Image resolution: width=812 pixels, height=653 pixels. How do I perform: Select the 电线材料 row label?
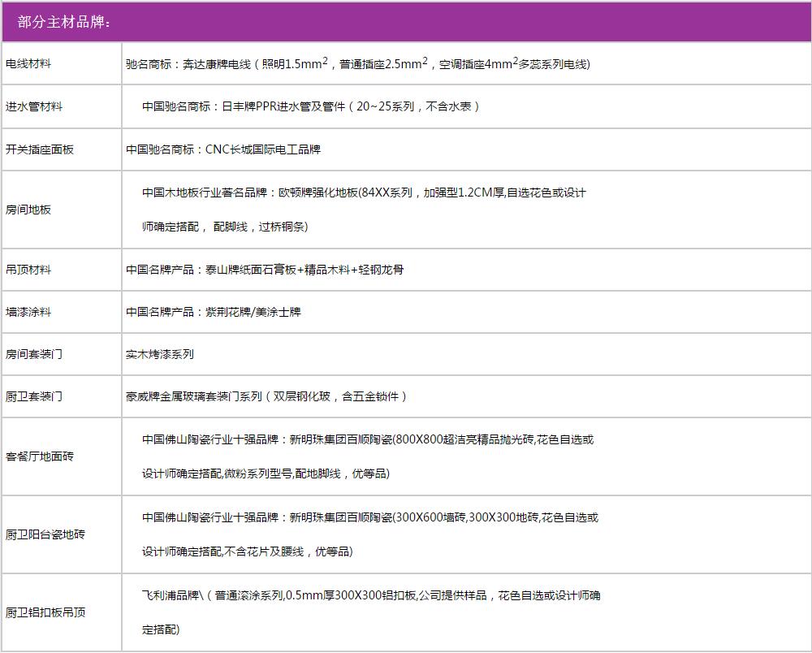(28, 63)
